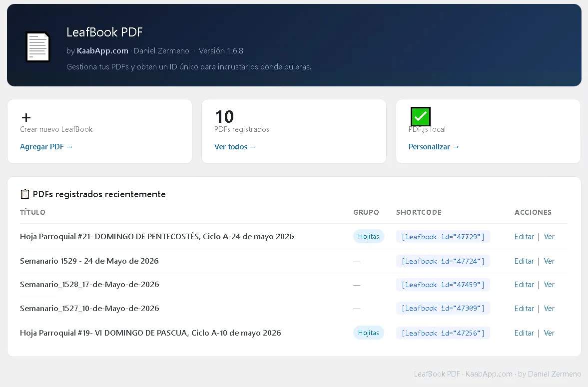The image size is (588, 387).
Task: Click title Semanario_1528_17-de-Mayo-de-2026
Action: (x=89, y=284)
